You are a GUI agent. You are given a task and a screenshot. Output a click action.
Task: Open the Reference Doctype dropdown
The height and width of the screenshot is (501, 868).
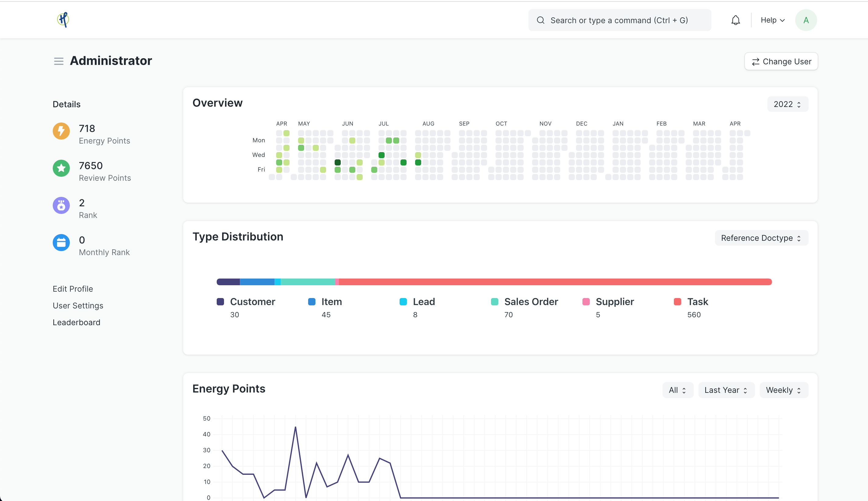(x=761, y=238)
